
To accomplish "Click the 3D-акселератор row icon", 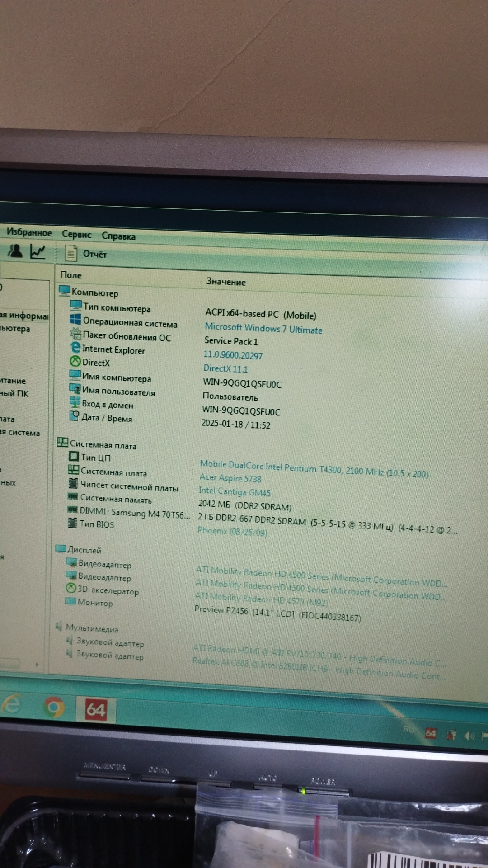I will (x=70, y=588).
